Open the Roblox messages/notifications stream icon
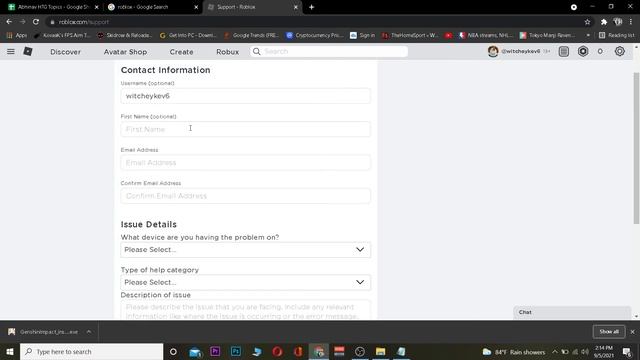The image size is (640, 360). point(564,51)
